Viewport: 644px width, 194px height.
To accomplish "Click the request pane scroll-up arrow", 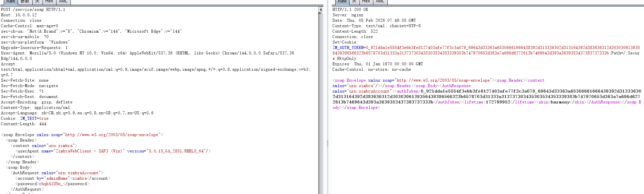I will tap(321, 10).
